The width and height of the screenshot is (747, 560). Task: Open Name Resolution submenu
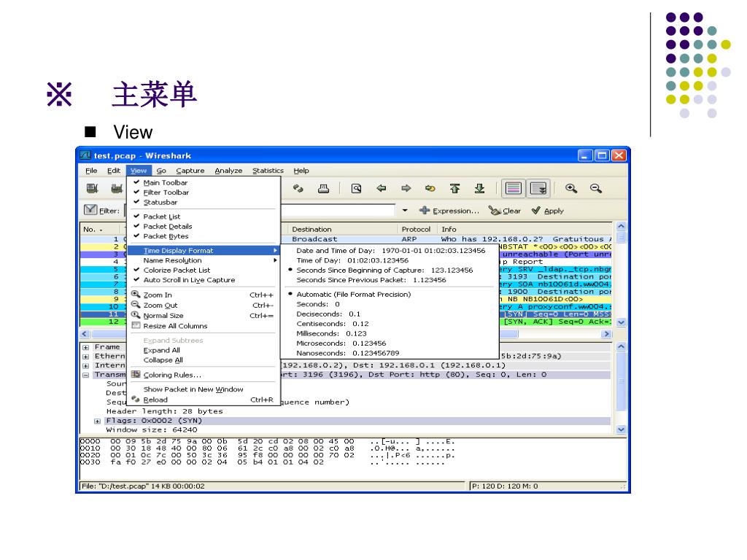tap(204, 260)
